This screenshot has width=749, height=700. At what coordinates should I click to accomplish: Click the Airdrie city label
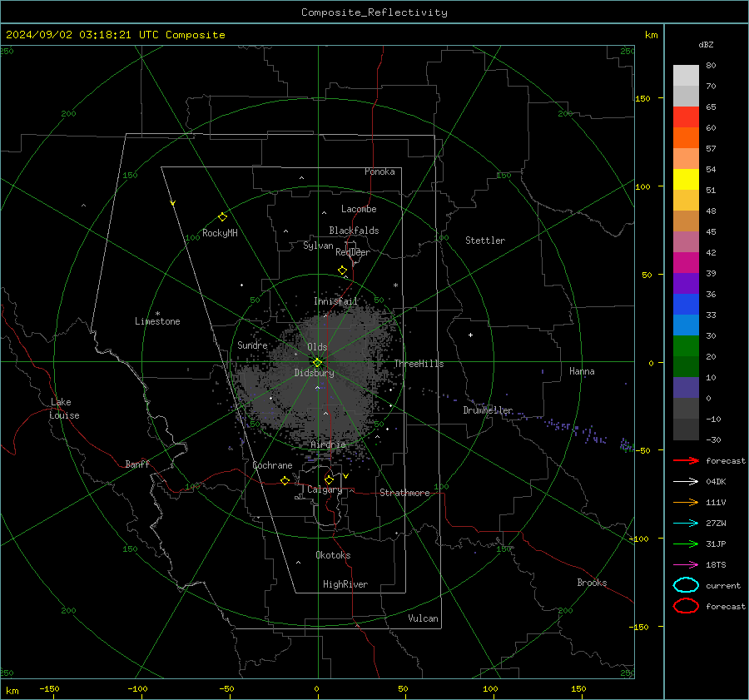328,444
